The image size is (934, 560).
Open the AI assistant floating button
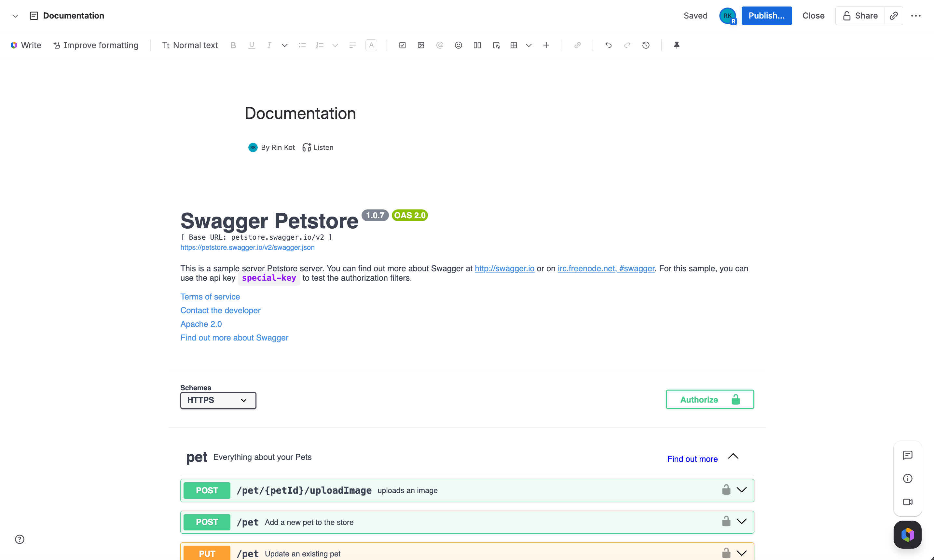(x=908, y=534)
